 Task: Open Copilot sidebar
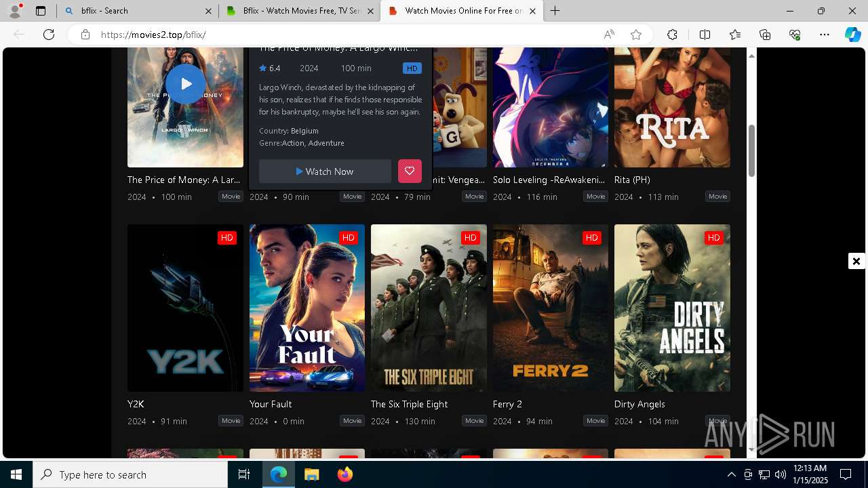coord(853,35)
